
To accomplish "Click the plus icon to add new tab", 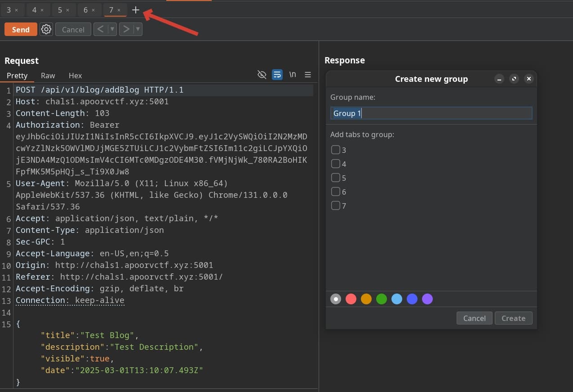I will point(136,10).
